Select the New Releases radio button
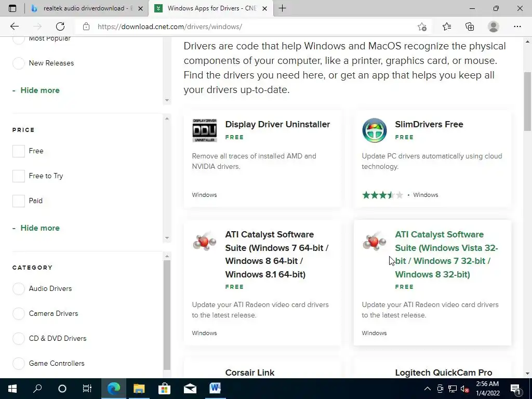This screenshot has height=399, width=532. 19,63
